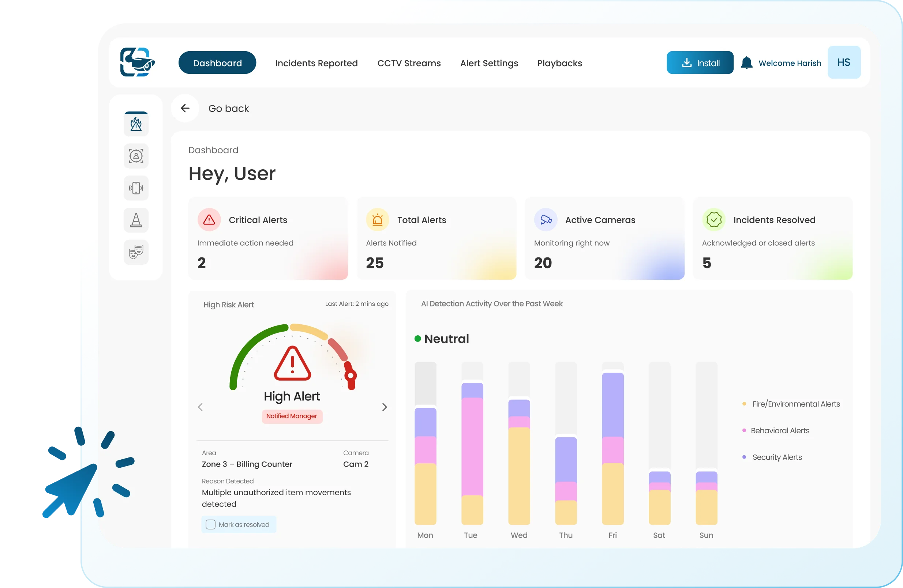Click the red Critical Alerts warning icon
The image size is (903, 588).
(x=209, y=220)
